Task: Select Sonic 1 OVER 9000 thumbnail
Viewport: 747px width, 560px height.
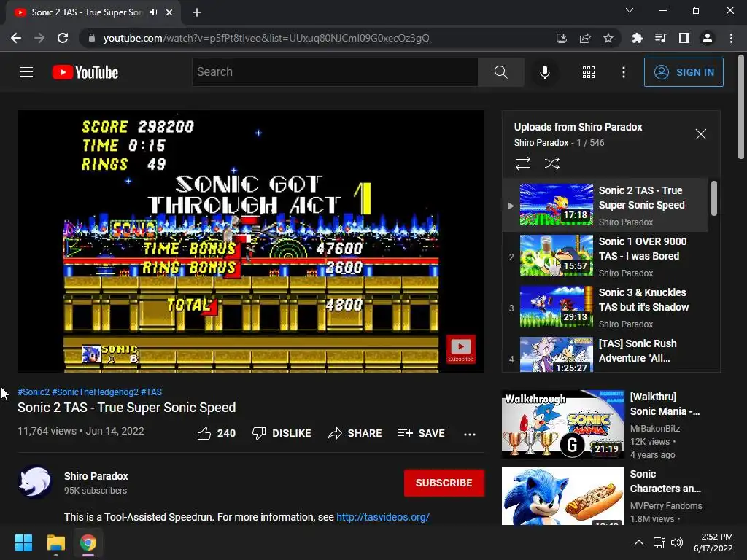Action: click(557, 255)
